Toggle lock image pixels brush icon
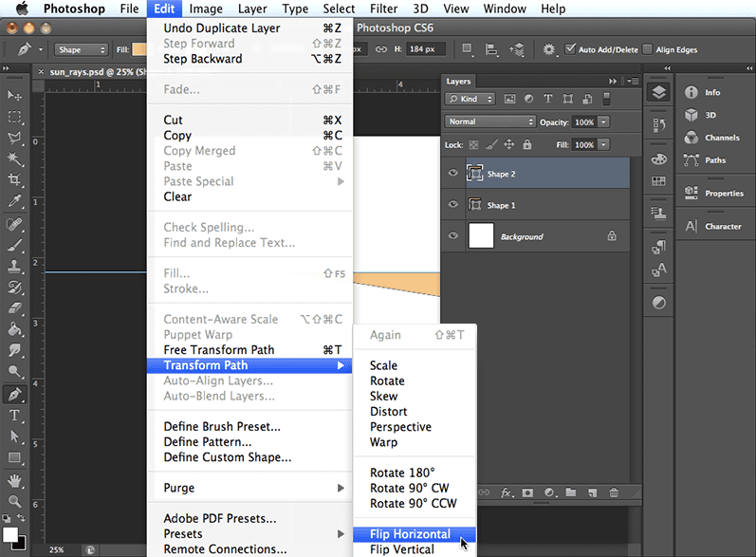This screenshot has height=557, width=756. pos(491,144)
